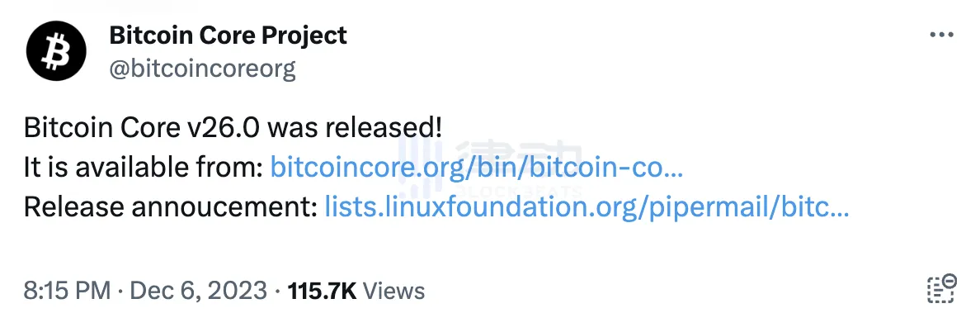Click the "Views" label
980x332 pixels.
tap(393, 291)
